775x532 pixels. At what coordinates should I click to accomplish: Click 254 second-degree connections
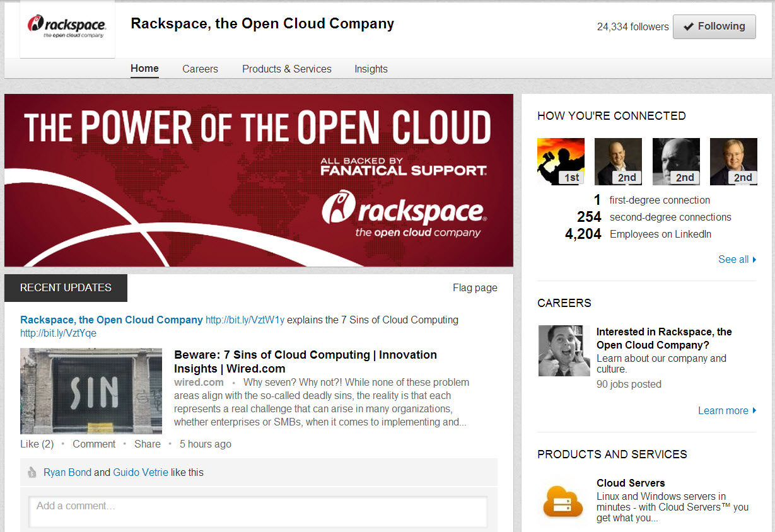click(x=654, y=217)
